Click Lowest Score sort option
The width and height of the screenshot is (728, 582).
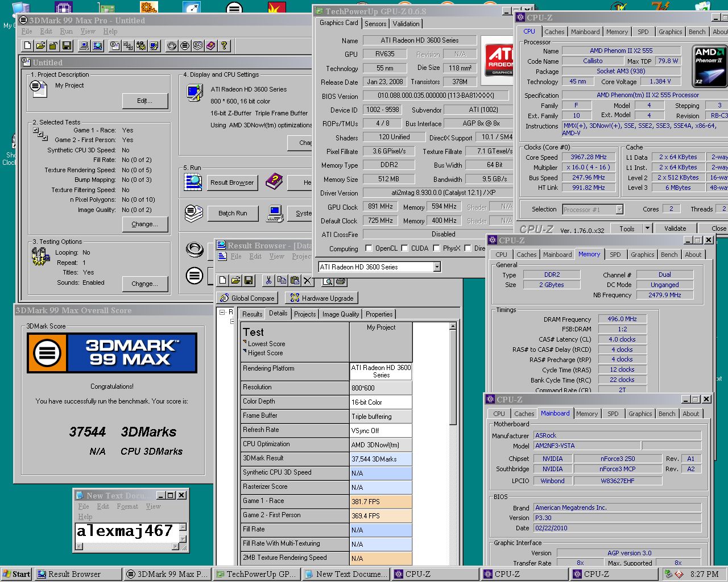point(266,344)
